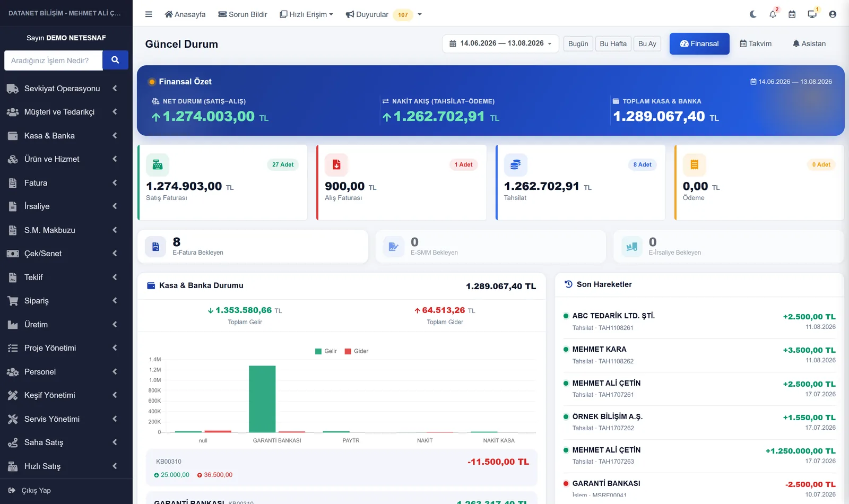Open ABC TEDARİK LTD. ŞTİ. transaction
Viewport: 849px width, 504px height.
[699, 321]
